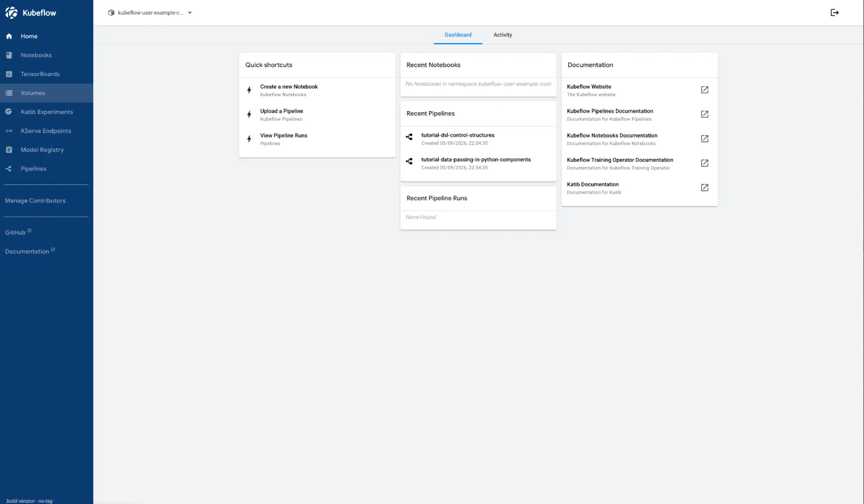
Task: Click the 'None Found' text
Action: (421, 217)
